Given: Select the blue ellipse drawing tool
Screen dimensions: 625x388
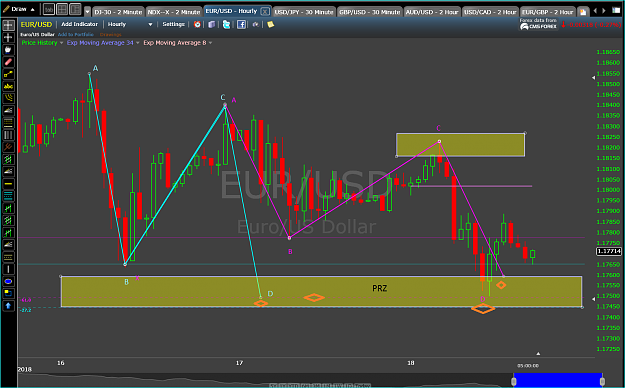Looking at the screenshot, I should [8, 281].
